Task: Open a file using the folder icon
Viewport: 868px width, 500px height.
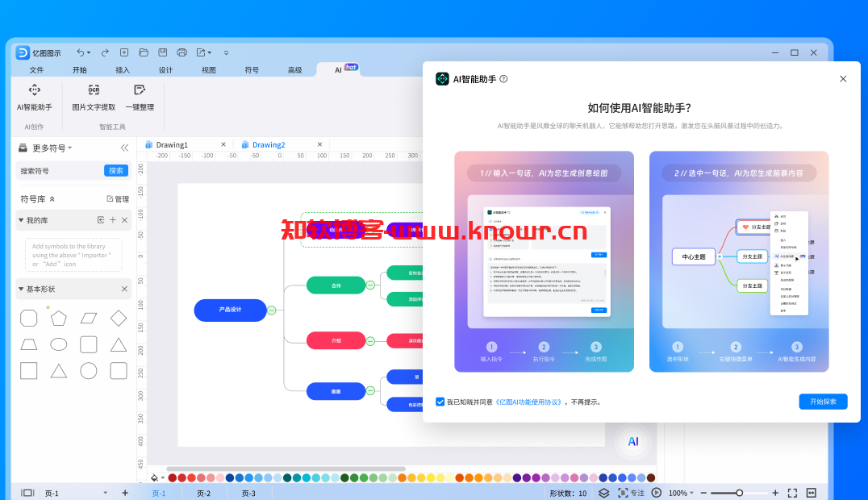Action: pyautogui.click(x=144, y=52)
